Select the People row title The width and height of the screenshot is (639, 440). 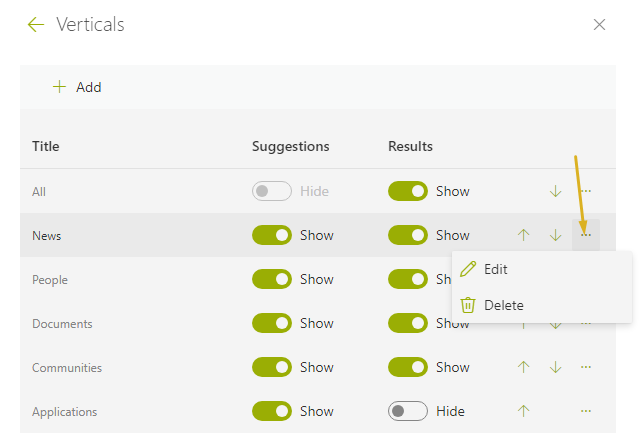[x=50, y=280]
